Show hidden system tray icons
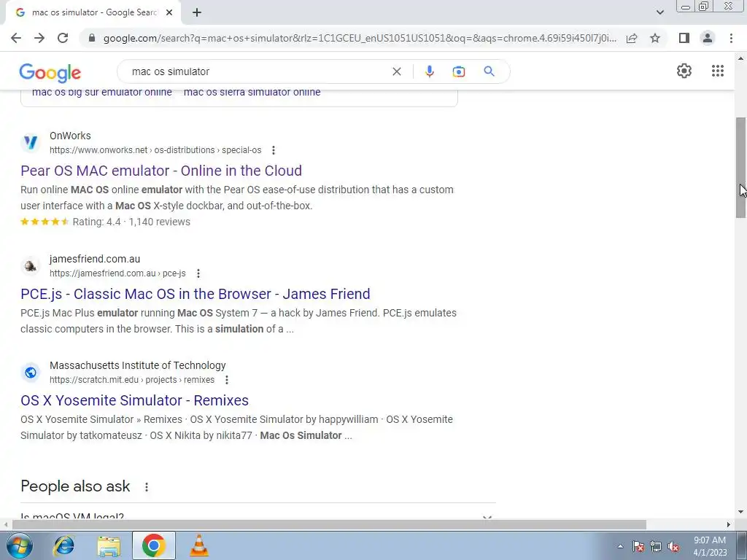Image resolution: width=747 pixels, height=560 pixels. click(620, 547)
